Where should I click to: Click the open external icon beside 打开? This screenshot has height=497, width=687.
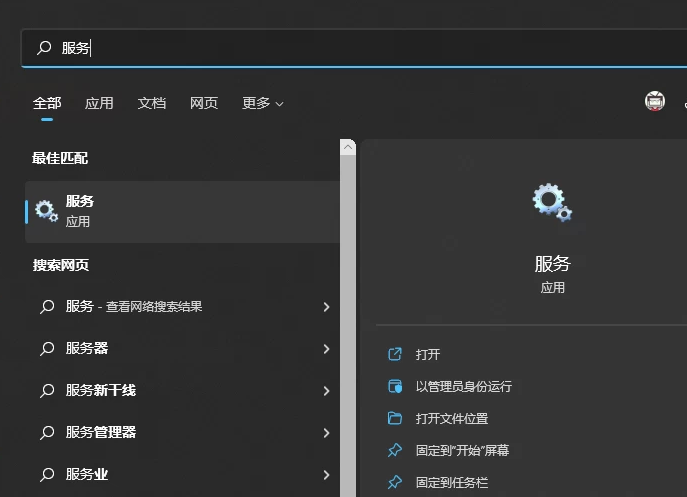pos(395,354)
